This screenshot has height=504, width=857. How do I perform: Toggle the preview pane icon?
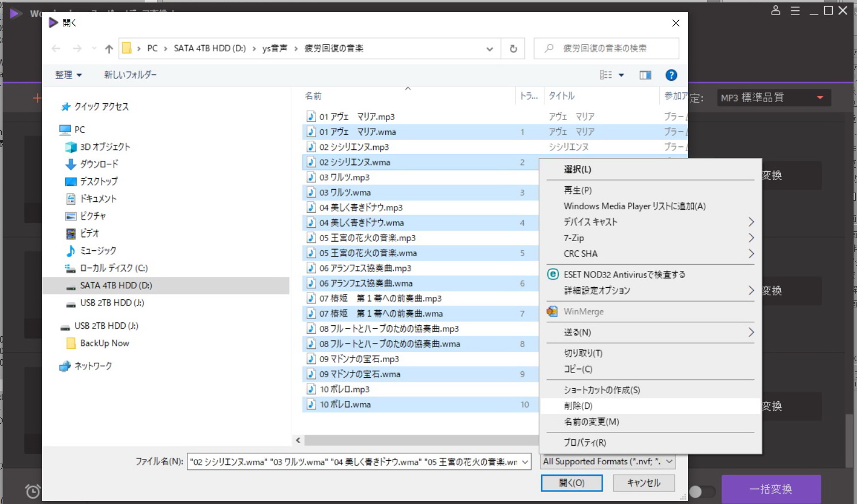click(645, 75)
